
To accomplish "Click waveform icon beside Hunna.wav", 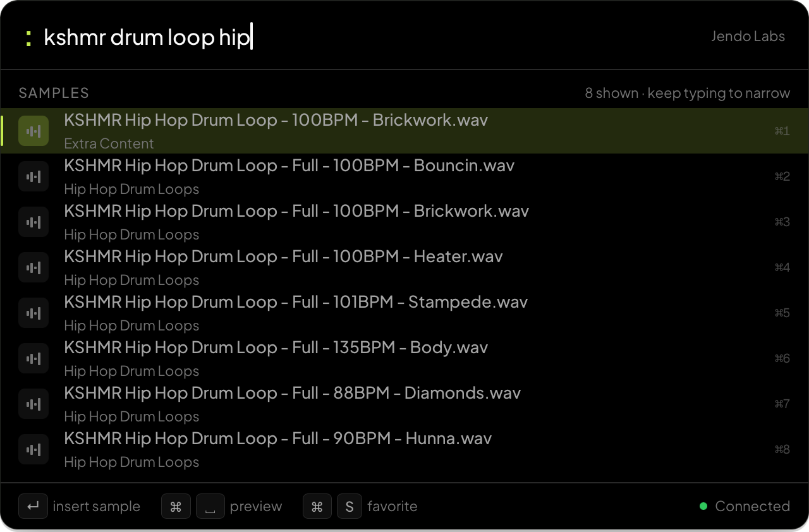I will (x=33, y=449).
